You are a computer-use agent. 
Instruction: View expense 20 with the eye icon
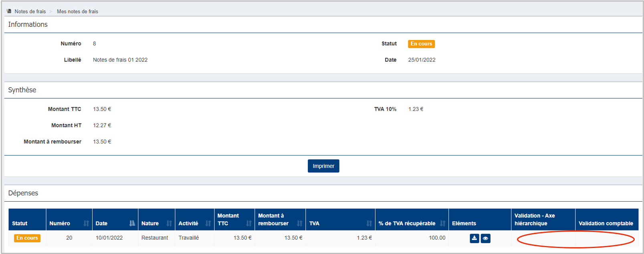485,238
